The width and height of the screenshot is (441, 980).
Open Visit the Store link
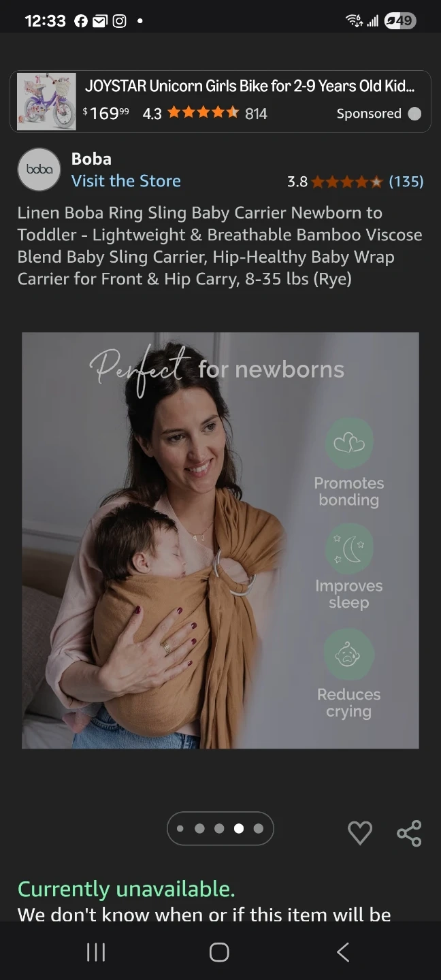126,181
